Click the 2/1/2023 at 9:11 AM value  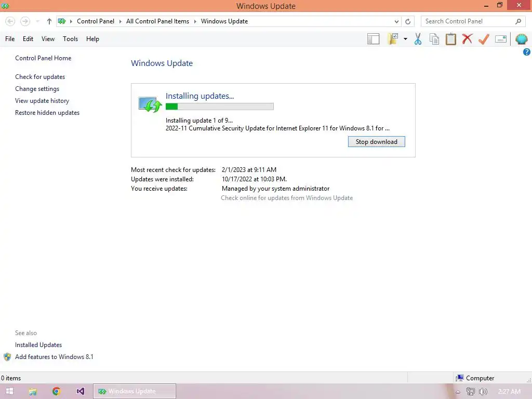pyautogui.click(x=249, y=170)
